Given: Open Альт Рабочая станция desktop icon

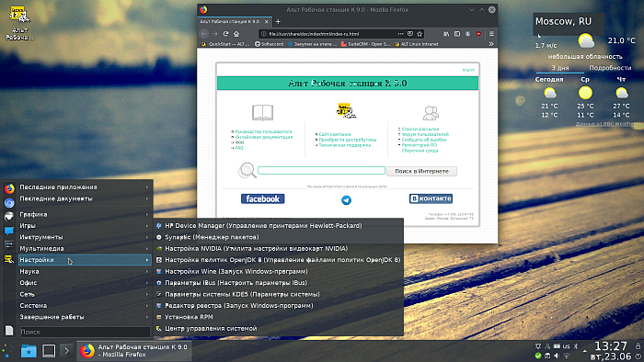Looking at the screenshot, I should pyautogui.click(x=19, y=23).
